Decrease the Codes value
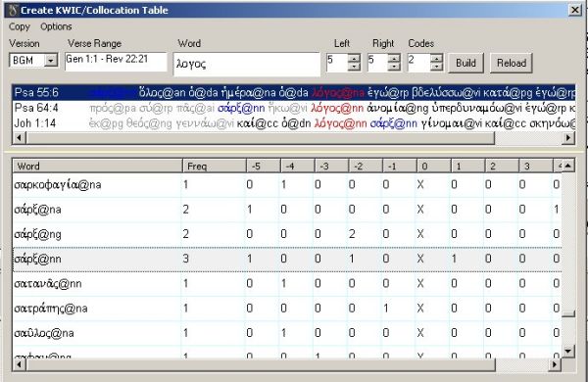Image resolution: width=588 pixels, height=382 pixels. [x=436, y=67]
